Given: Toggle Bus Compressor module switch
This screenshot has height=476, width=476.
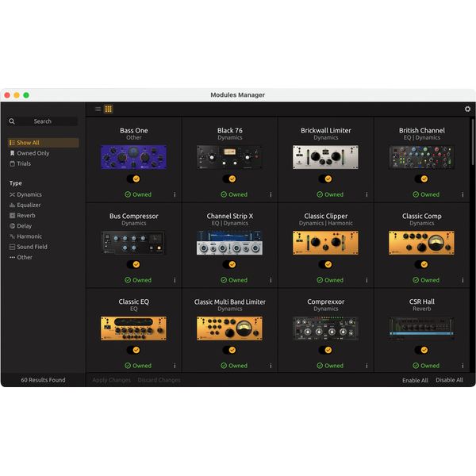Looking at the screenshot, I should pos(133,264).
